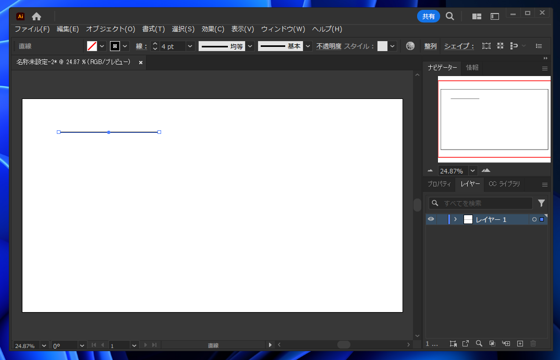This screenshot has height=360, width=560.
Task: Open the 編集(E) menu
Action: tap(68, 29)
